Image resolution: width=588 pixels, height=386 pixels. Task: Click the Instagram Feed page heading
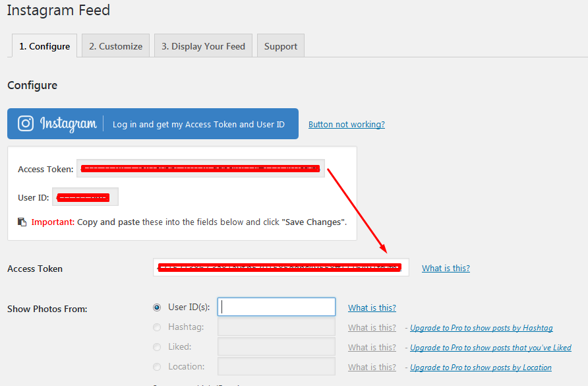[59, 10]
